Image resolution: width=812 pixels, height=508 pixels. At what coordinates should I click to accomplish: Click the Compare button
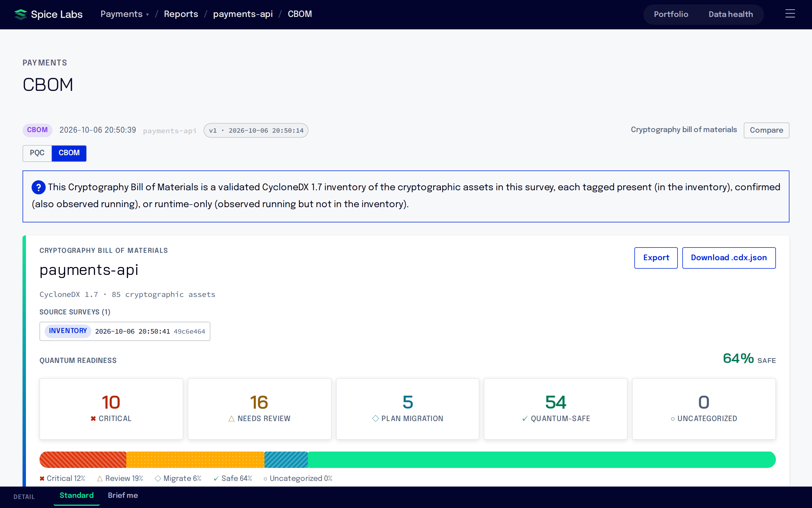[766, 130]
